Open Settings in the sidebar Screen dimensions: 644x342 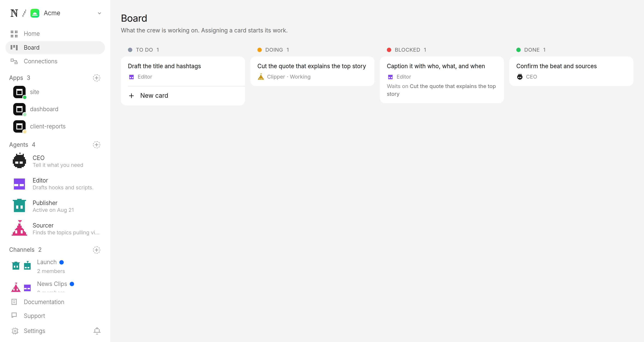click(x=34, y=331)
